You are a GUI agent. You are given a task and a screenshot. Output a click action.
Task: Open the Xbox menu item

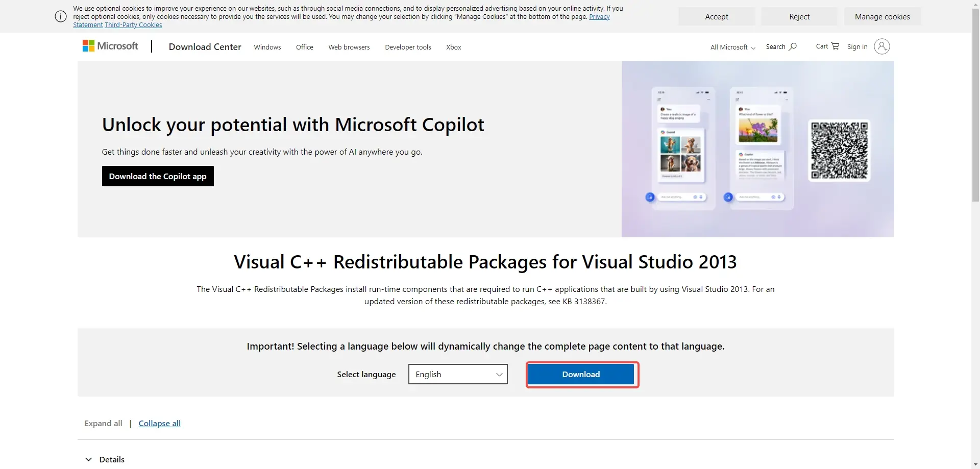point(454,47)
